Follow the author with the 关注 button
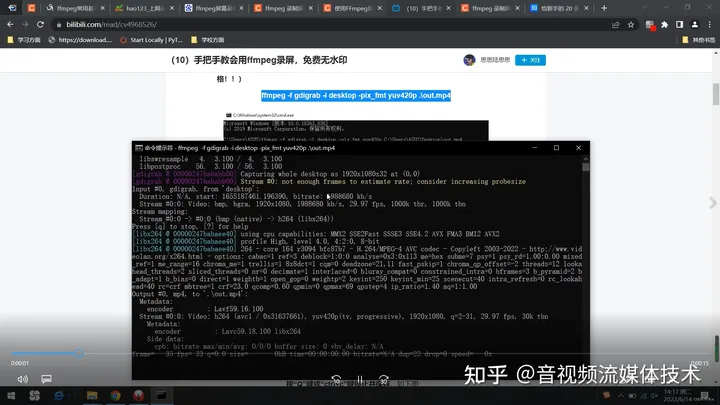 [530, 60]
